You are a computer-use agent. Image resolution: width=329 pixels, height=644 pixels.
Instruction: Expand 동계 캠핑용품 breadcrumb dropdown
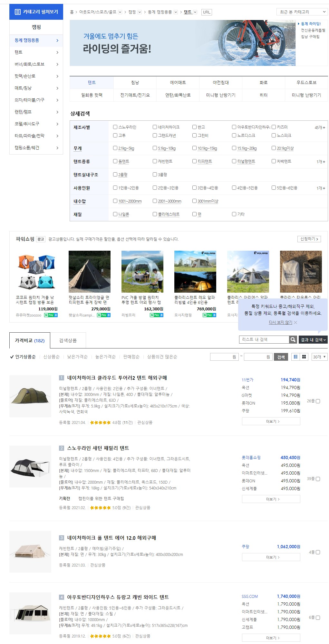click(x=176, y=12)
